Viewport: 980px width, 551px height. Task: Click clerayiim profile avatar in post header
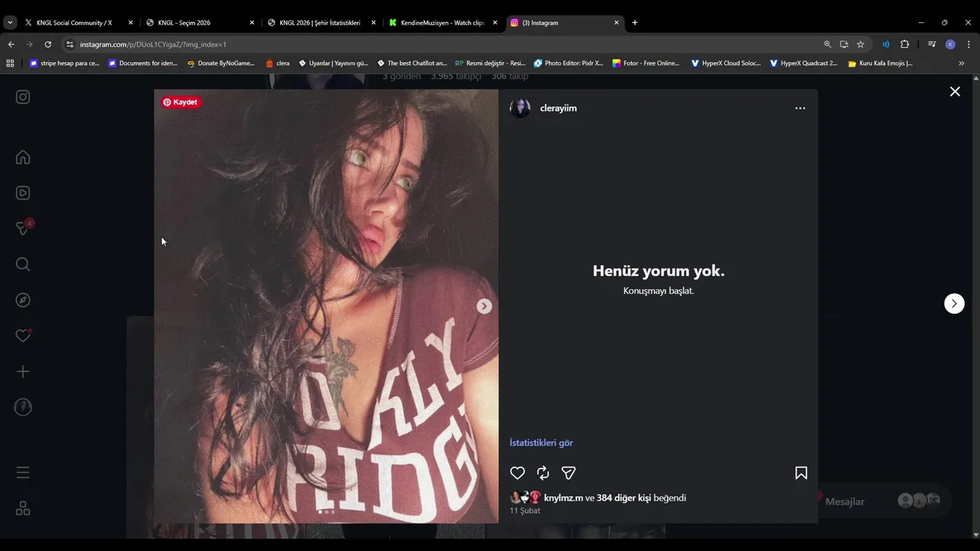coord(520,108)
